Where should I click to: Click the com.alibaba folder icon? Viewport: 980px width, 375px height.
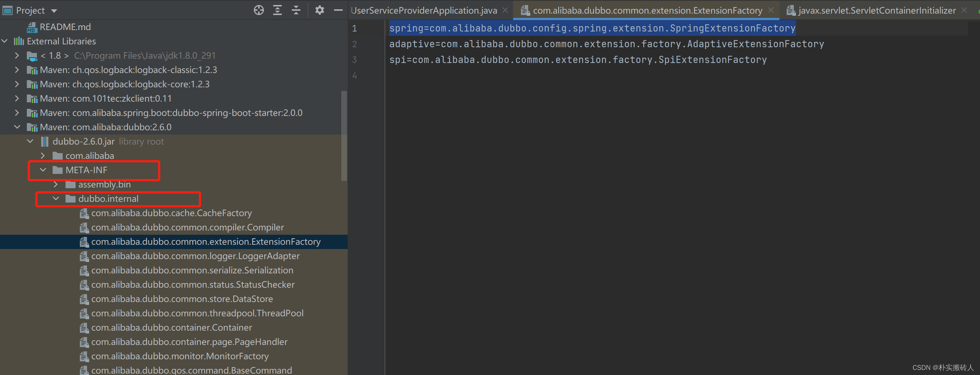coord(57,156)
